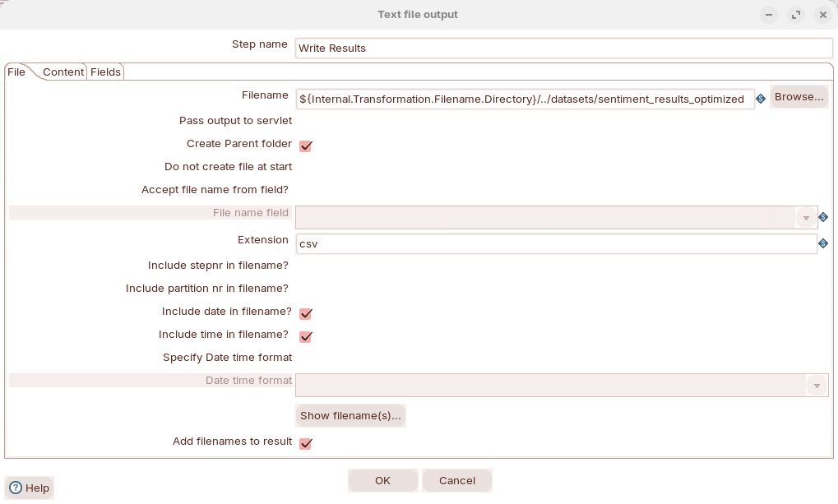Select the File tab

point(16,72)
